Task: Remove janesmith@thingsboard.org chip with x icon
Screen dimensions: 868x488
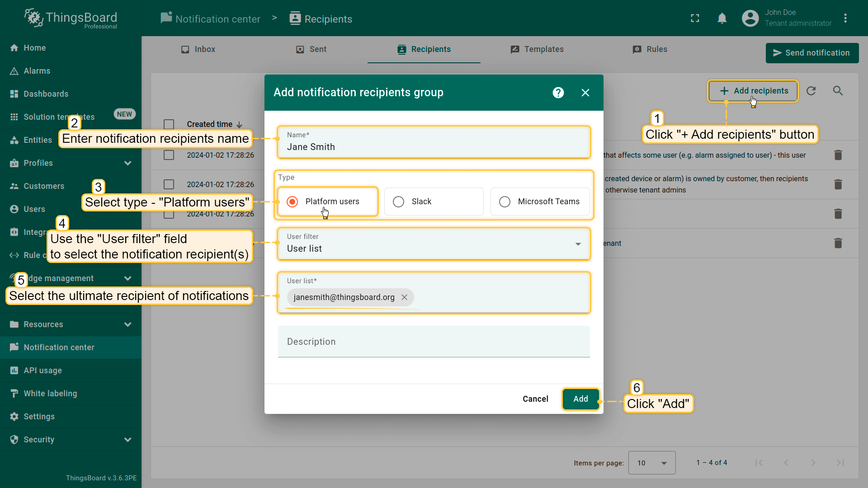Action: point(404,297)
